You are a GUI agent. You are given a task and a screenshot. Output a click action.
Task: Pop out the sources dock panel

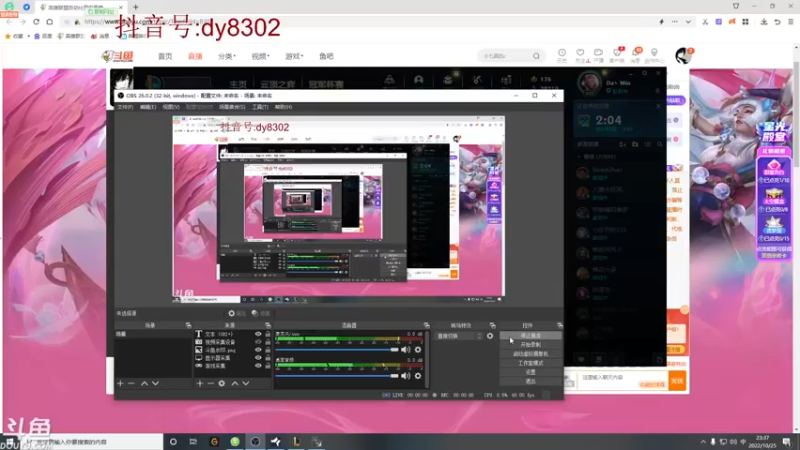coord(268,325)
